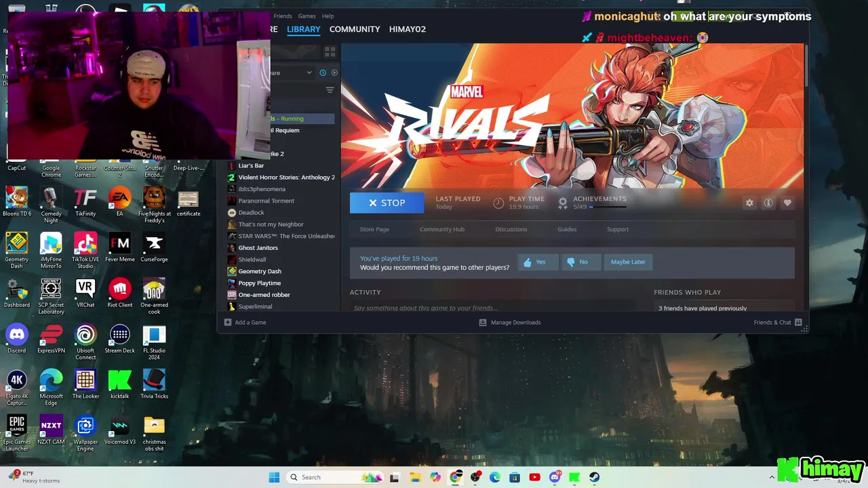Screen dimensions: 868x488
Task: Toggle sort by recent activity clock icon
Action: (x=323, y=73)
